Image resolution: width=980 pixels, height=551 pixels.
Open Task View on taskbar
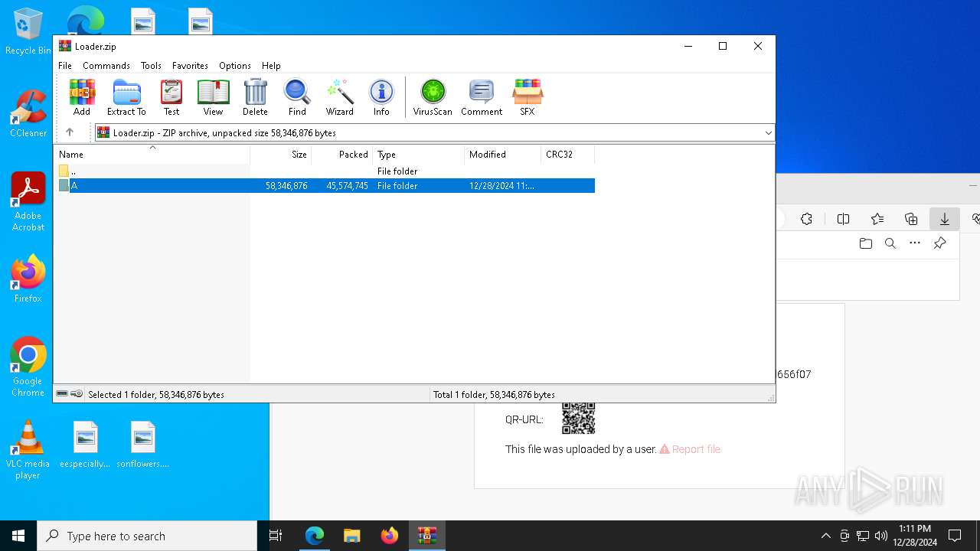pos(276,536)
